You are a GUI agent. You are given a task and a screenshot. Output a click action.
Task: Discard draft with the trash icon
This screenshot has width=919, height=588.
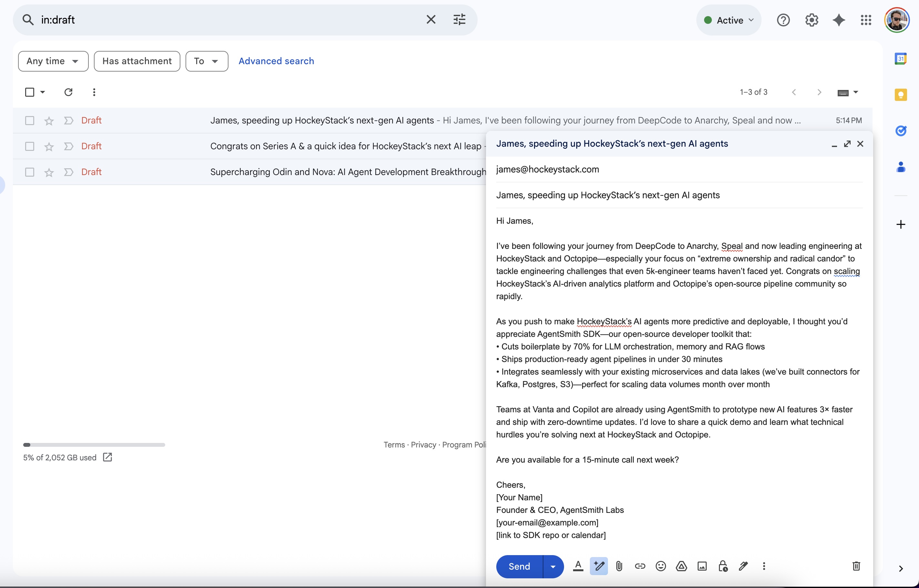pos(856,566)
